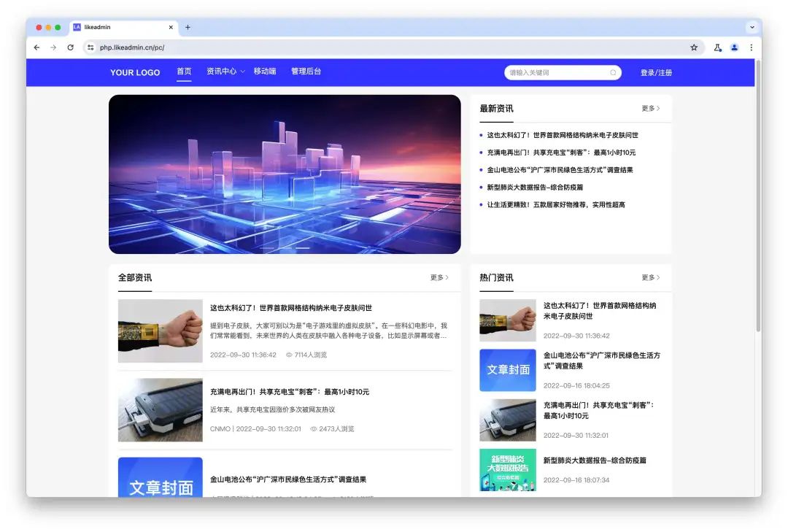Click the date 2022-09-16 18:07:34 in 热门资讯
The height and width of the screenshot is (532, 788).
[576, 480]
